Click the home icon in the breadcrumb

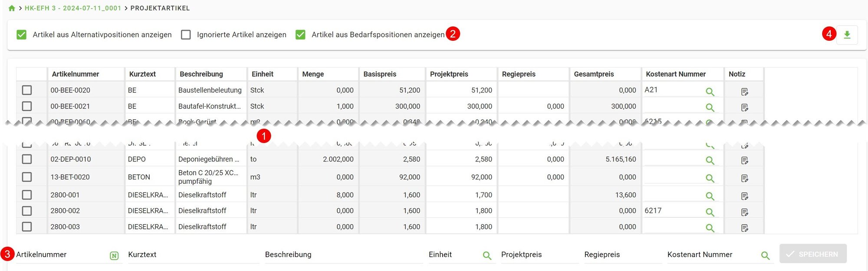point(11,7)
